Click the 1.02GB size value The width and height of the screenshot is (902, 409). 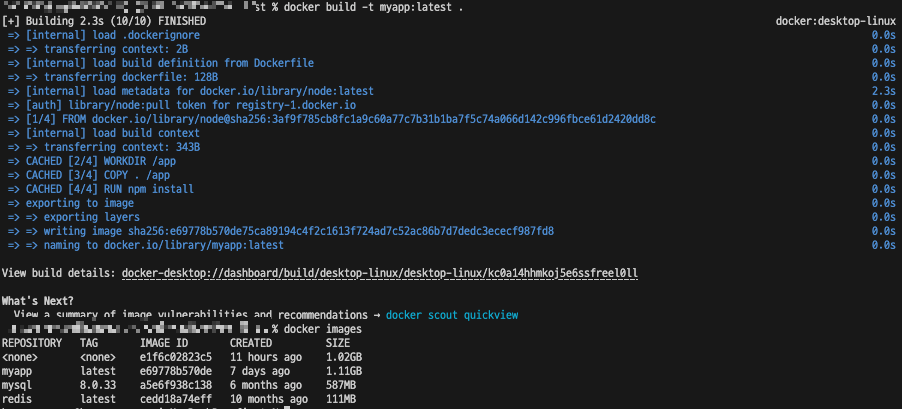tap(344, 357)
